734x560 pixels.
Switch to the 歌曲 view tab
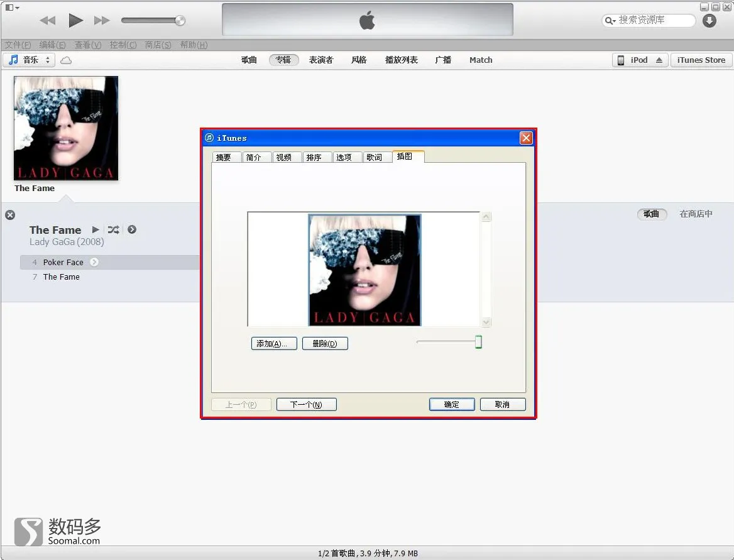[x=249, y=60]
